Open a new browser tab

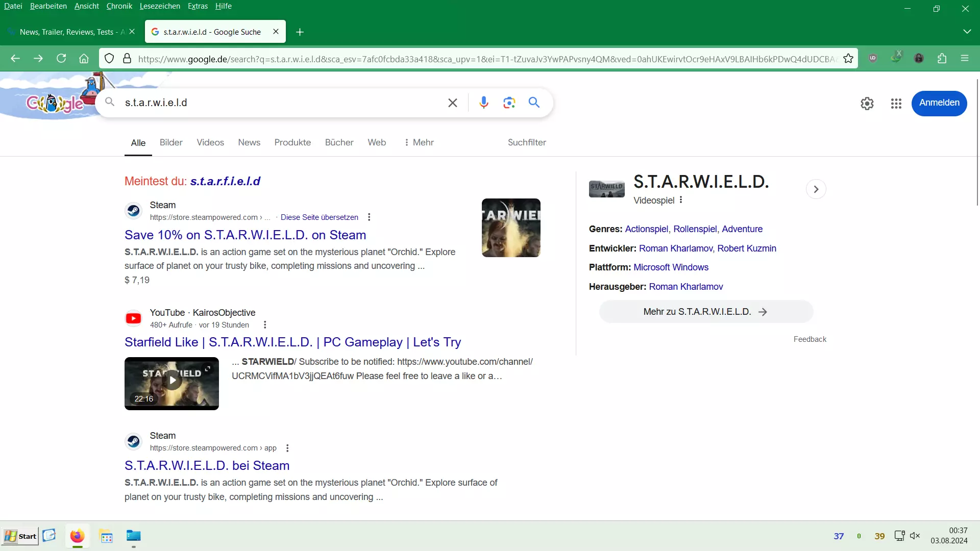click(x=300, y=32)
